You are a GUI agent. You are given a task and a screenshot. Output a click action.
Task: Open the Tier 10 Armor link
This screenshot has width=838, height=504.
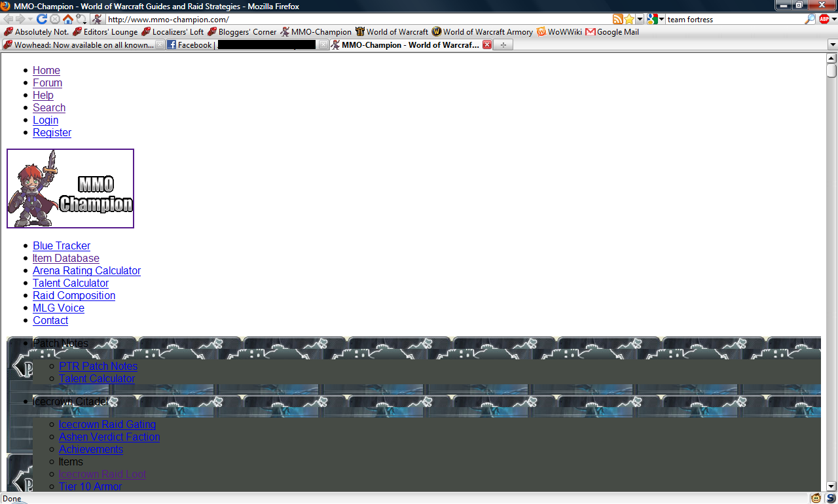point(90,487)
